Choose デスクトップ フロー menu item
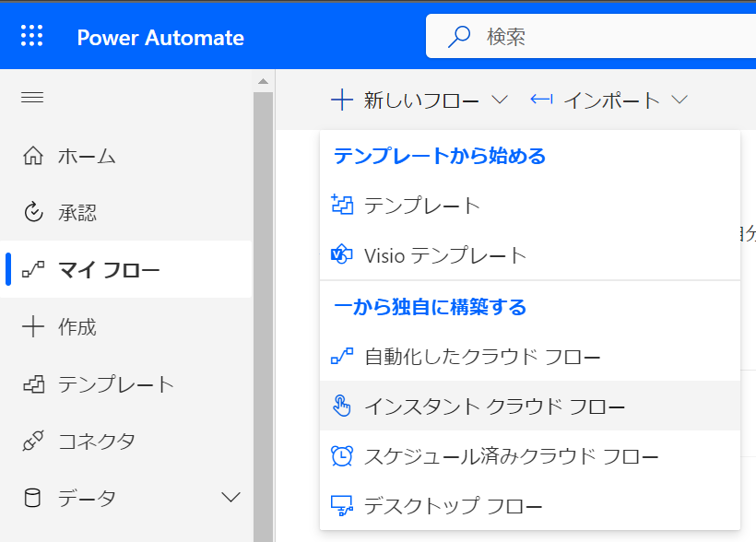 pyautogui.click(x=530, y=506)
